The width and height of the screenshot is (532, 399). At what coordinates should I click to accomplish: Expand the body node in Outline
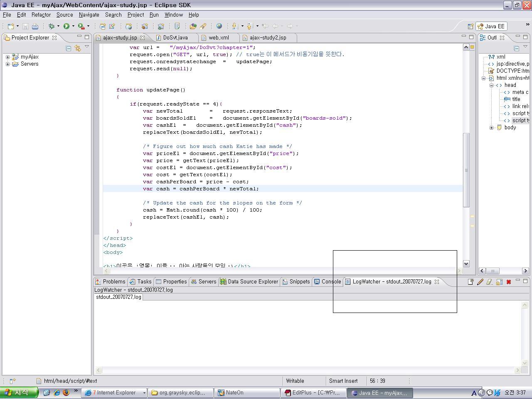click(x=491, y=128)
